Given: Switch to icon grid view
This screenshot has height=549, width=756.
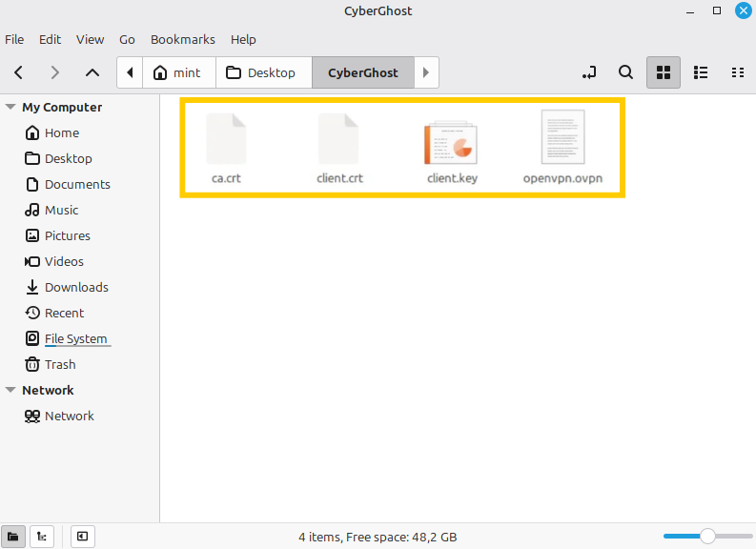Looking at the screenshot, I should point(664,72).
